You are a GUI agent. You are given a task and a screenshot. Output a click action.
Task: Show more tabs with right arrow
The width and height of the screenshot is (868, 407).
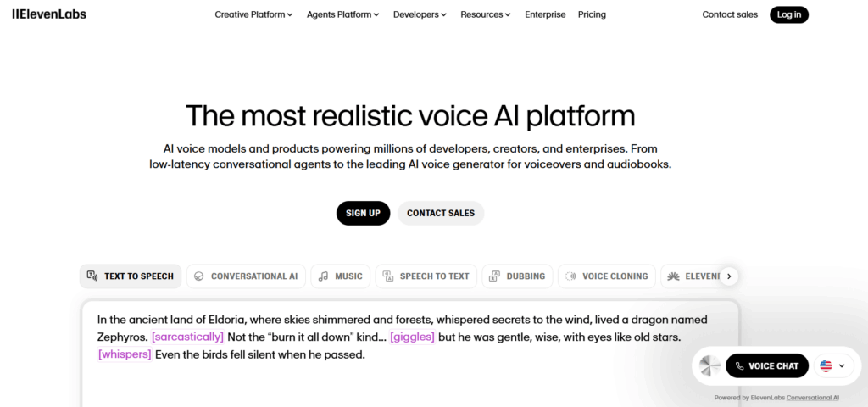729,276
